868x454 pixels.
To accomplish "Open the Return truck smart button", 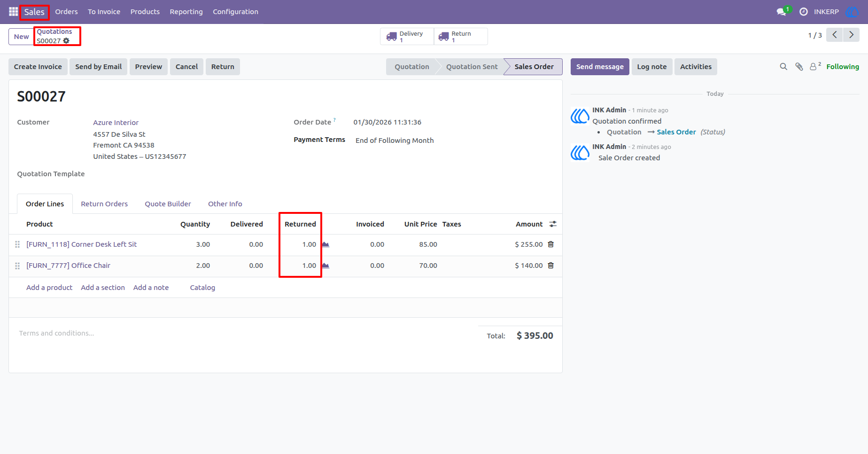I will (461, 37).
